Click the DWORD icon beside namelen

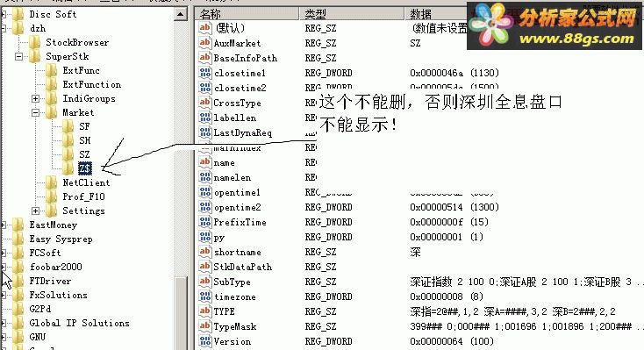[x=205, y=177]
